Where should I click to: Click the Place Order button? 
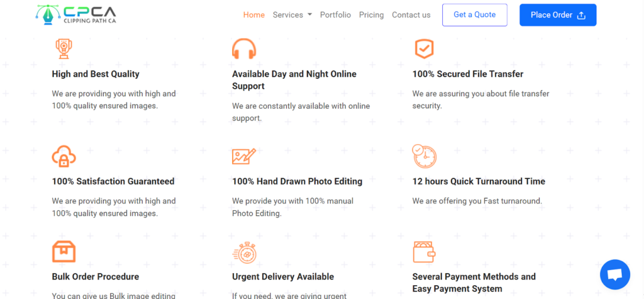click(558, 15)
